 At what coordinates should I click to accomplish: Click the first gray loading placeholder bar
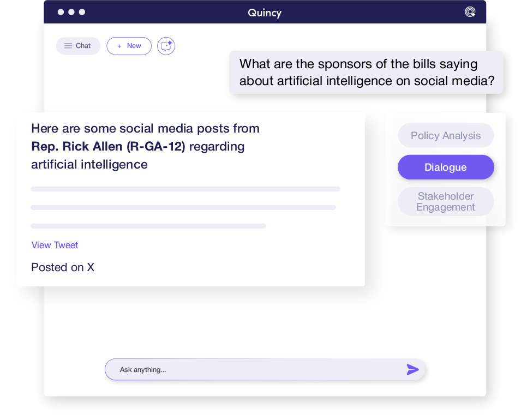coord(185,189)
